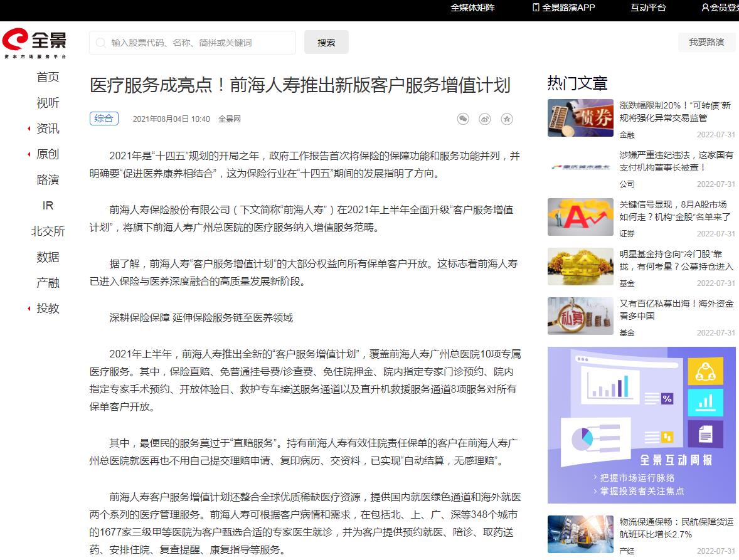Open article 涉嫌严重违纪违法 headline
Viewport: 739px width, 560px height.
point(676,161)
